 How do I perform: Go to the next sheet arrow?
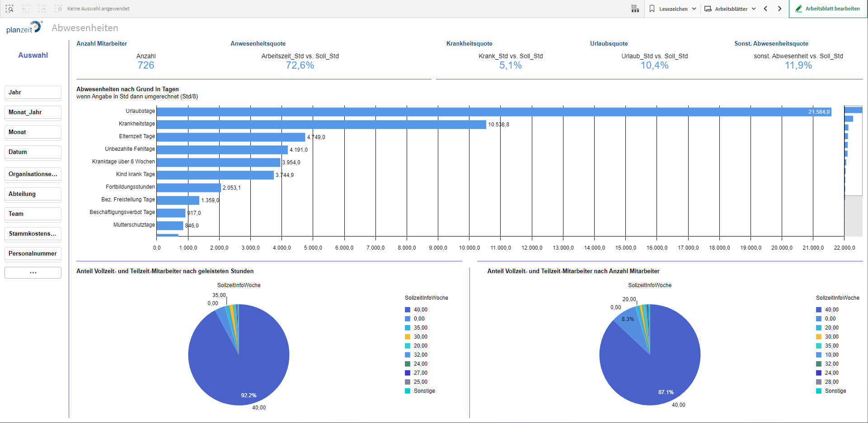[x=779, y=9]
